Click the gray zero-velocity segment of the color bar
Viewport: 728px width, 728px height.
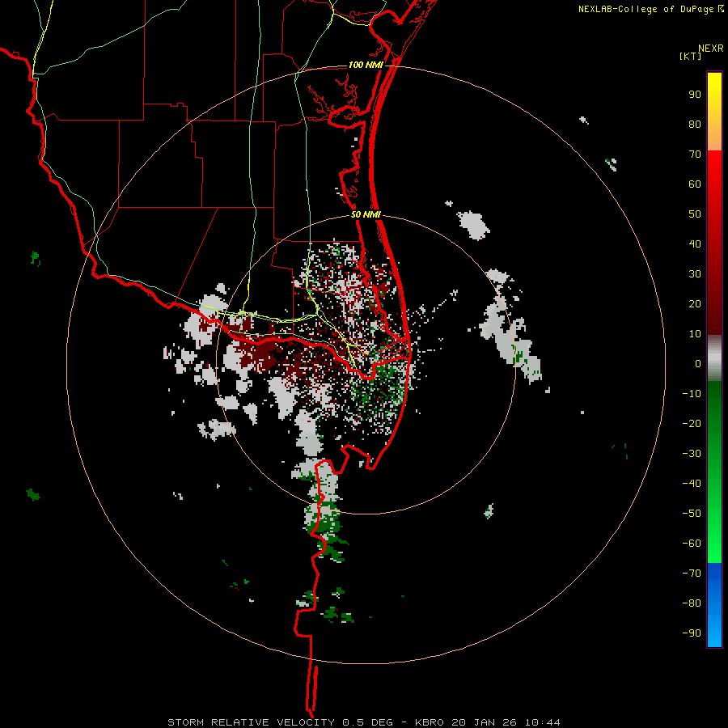pyautogui.click(x=714, y=358)
